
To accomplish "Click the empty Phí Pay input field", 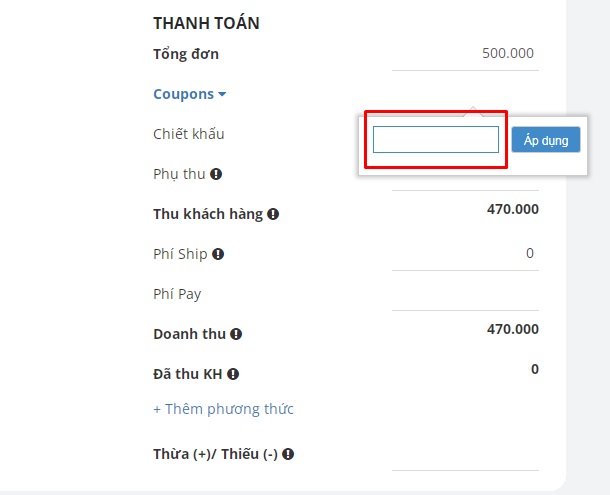I will [465, 294].
